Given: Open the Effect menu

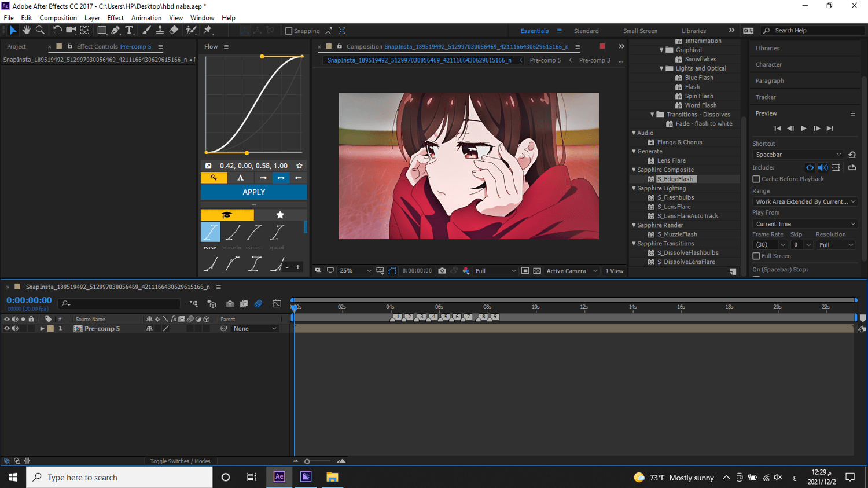Looking at the screenshot, I should [x=115, y=18].
